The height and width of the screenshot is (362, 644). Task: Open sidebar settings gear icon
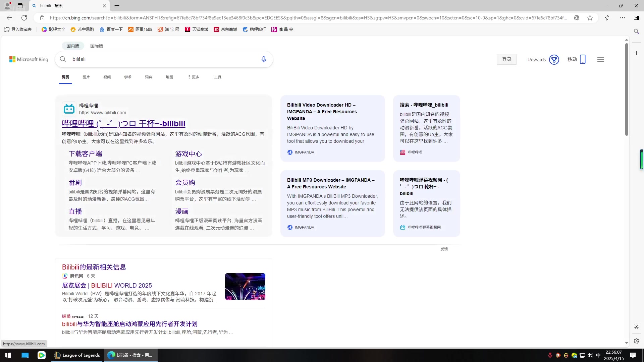point(636,341)
